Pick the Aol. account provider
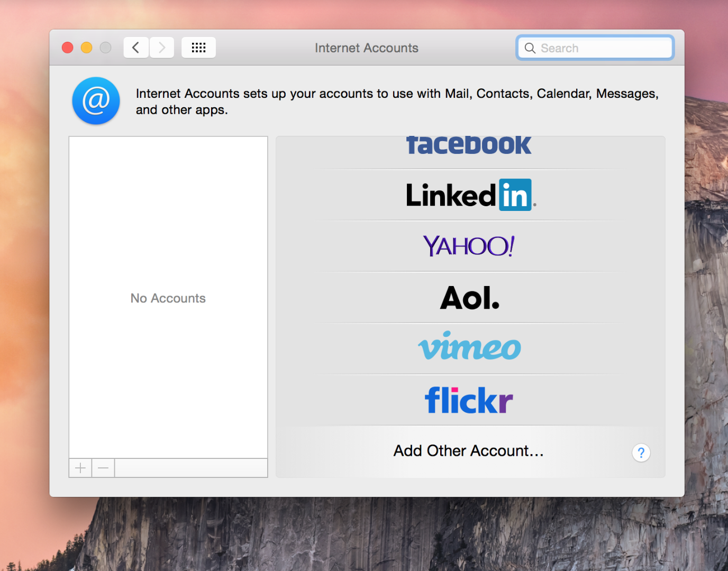728x571 pixels. pyautogui.click(x=470, y=298)
